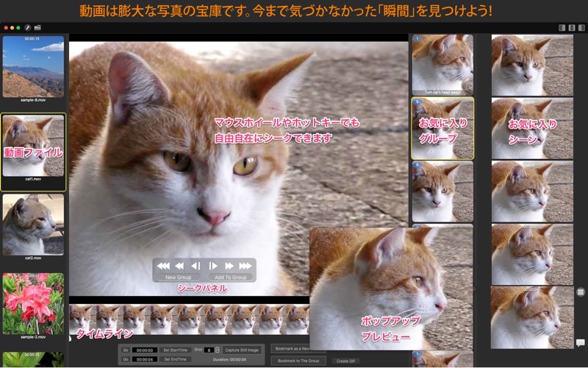
Task: Click New Group in the seek panel
Action: (x=179, y=277)
